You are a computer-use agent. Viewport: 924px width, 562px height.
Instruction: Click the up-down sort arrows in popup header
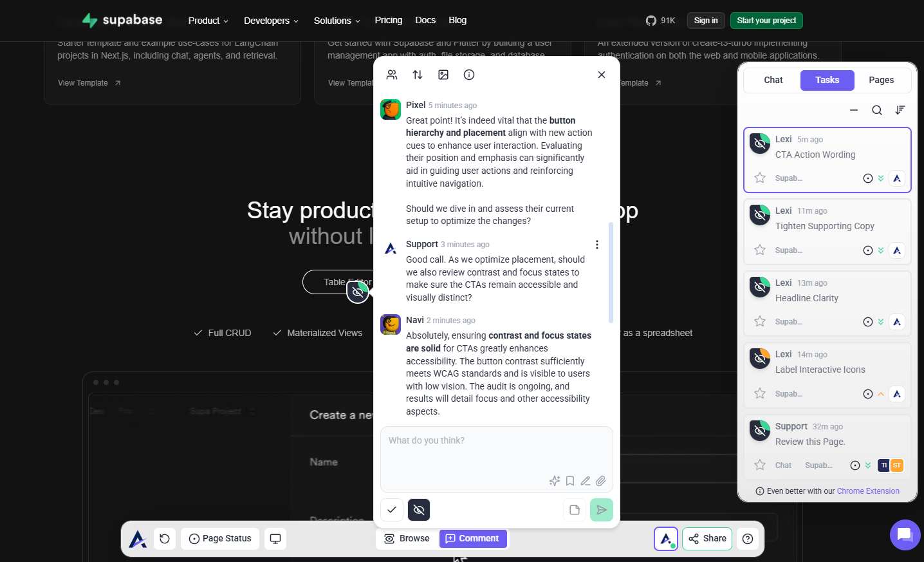pos(418,75)
